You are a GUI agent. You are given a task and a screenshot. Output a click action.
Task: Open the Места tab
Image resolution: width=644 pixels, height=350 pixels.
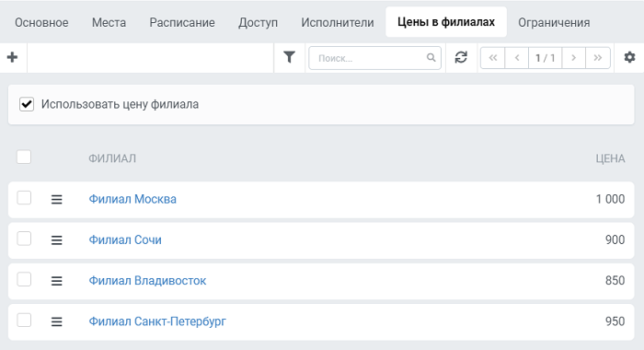coord(109,22)
